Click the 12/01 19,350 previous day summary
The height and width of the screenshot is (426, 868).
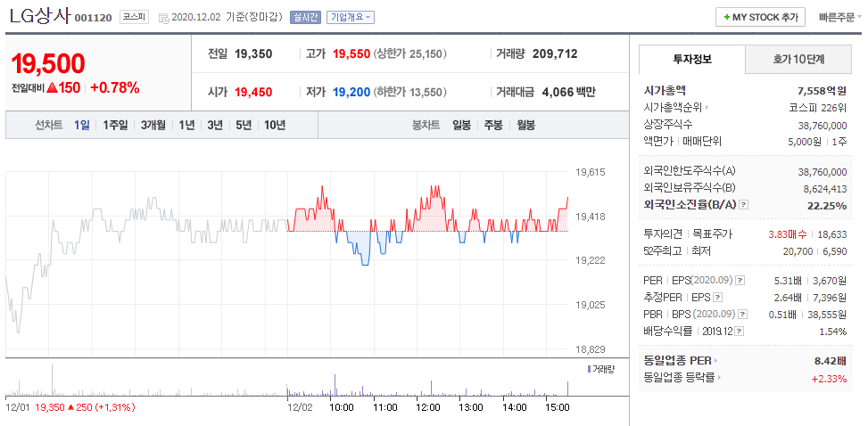70,408
